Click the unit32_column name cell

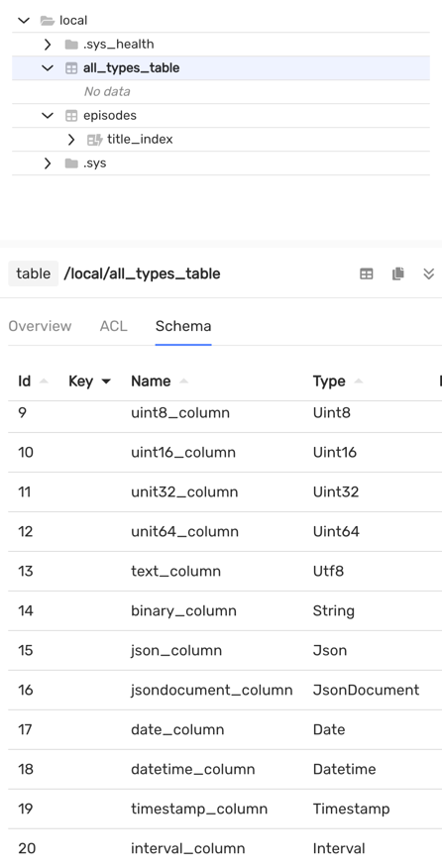pos(184,492)
